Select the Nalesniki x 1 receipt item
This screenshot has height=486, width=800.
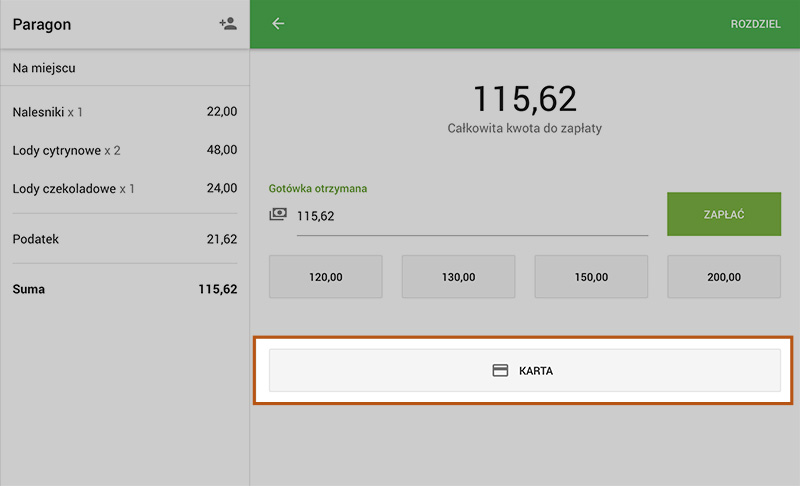coord(124,112)
